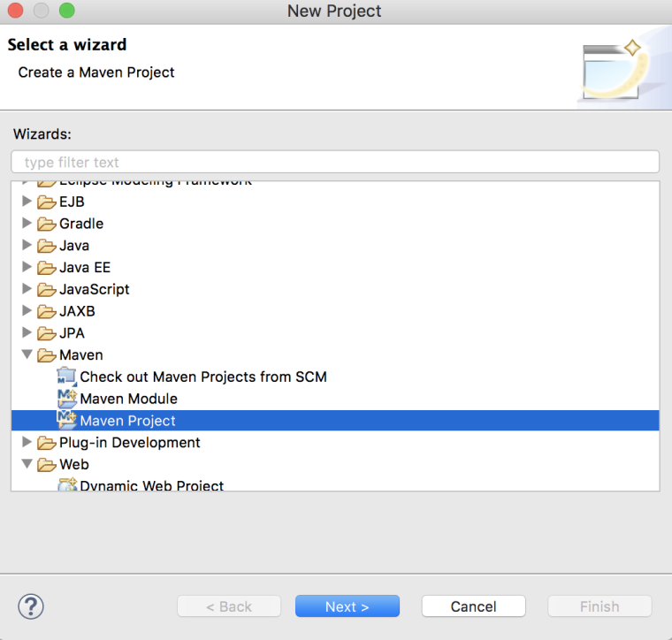Click the JPA folder icon
This screenshot has height=640, width=672.
(x=46, y=333)
